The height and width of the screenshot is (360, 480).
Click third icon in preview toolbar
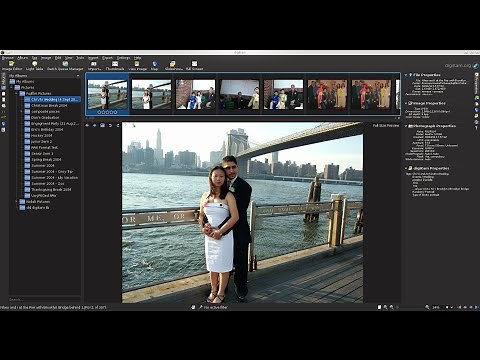(x=102, y=125)
